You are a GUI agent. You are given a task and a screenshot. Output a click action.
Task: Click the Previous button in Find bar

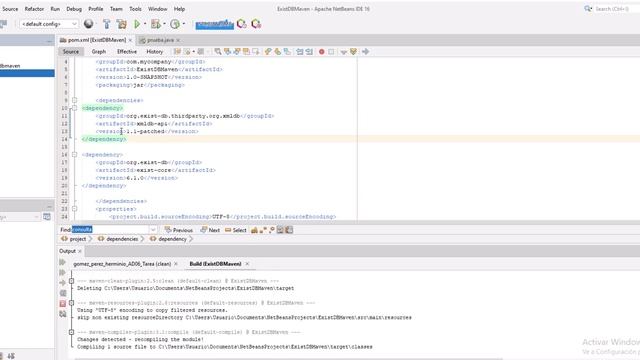click(x=179, y=230)
